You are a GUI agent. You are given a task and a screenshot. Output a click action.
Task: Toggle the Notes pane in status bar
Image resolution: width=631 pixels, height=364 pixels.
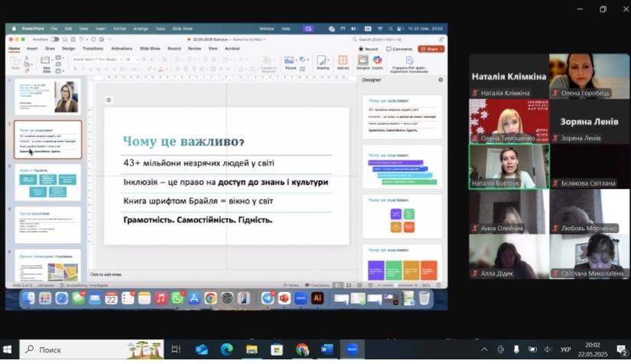coord(294,284)
